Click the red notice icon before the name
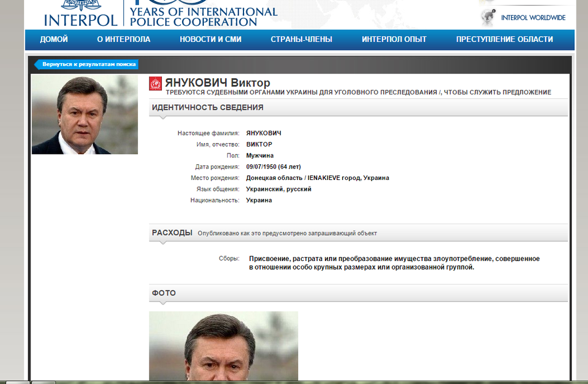The image size is (588, 384). tap(155, 83)
